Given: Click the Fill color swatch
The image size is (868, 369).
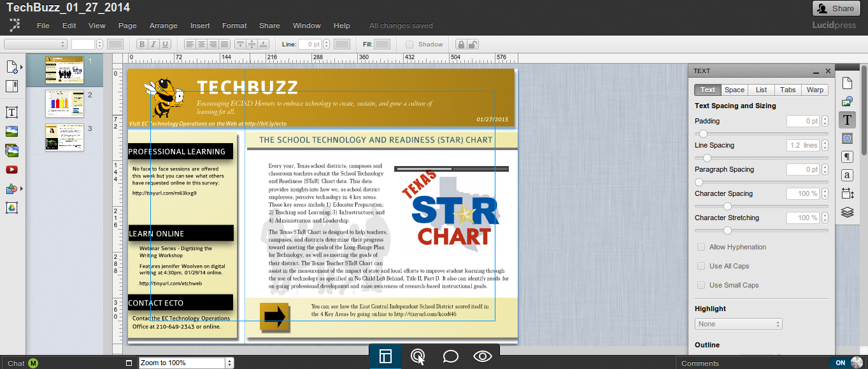Looking at the screenshot, I should click(x=382, y=45).
